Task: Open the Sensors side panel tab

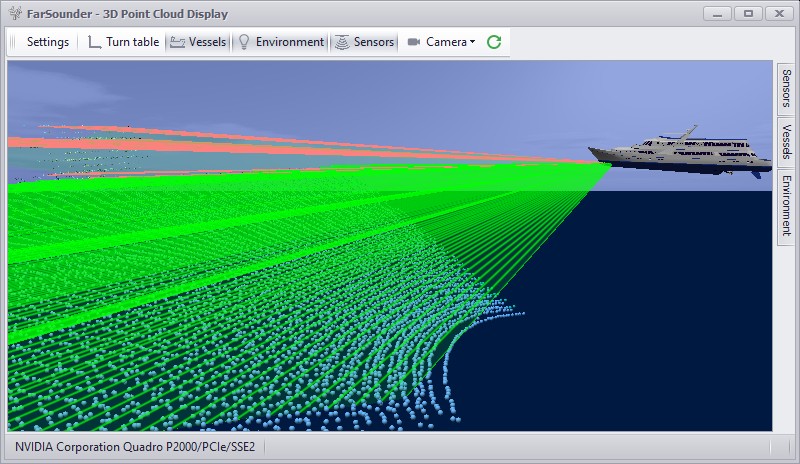Action: [x=787, y=89]
